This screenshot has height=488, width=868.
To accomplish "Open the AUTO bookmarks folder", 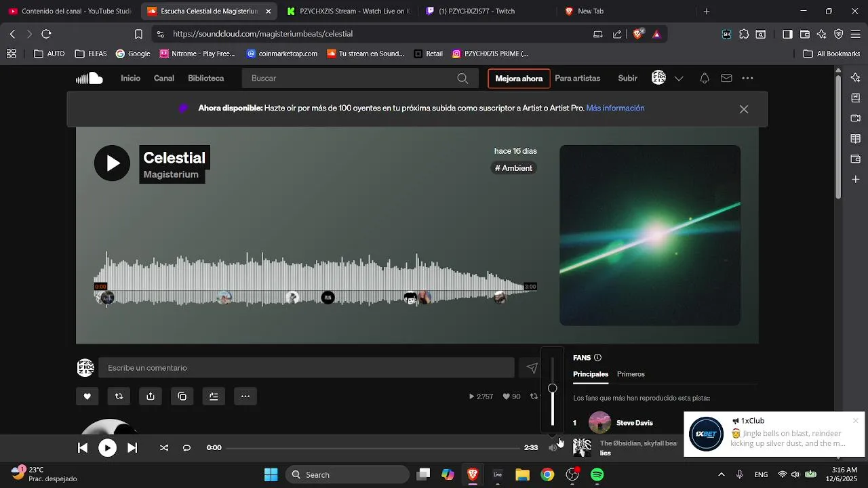I will (50, 54).
